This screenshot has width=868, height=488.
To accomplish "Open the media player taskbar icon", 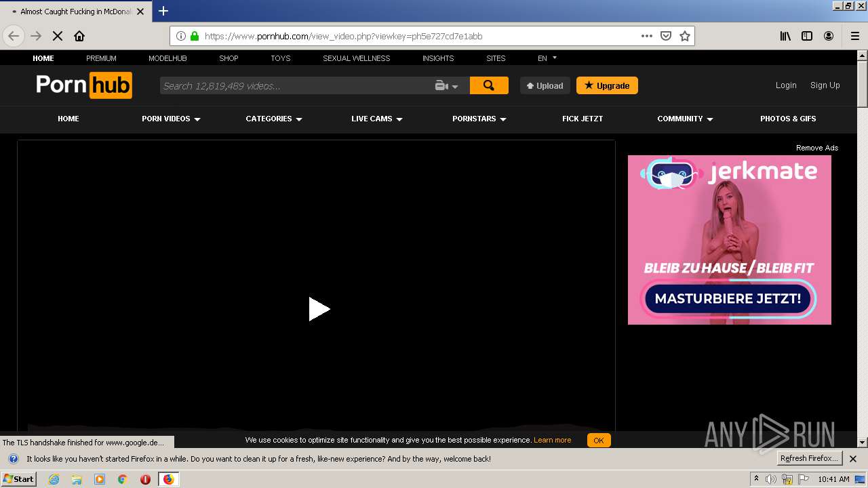I will pos(100,479).
